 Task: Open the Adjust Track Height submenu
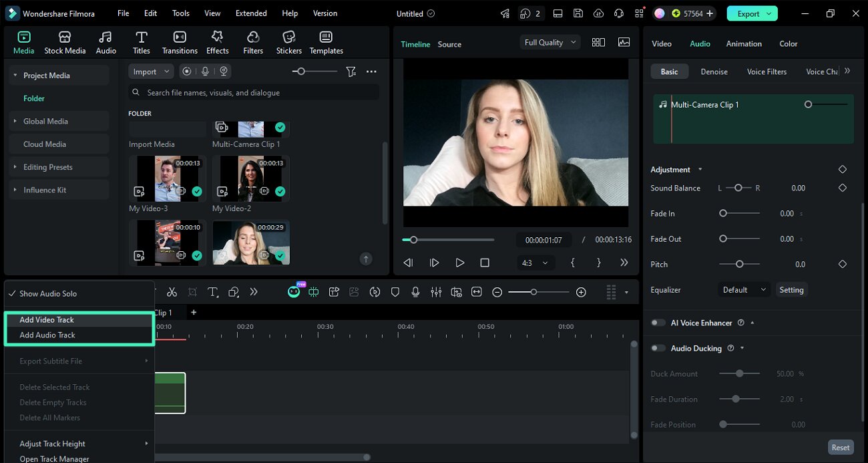click(x=79, y=444)
